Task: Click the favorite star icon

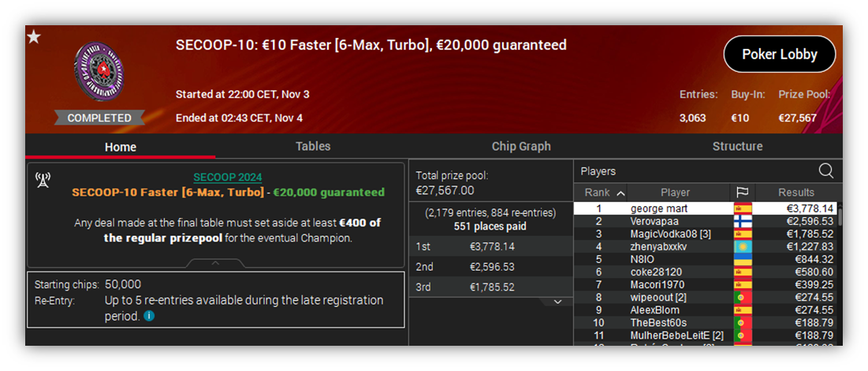Action: tap(35, 38)
